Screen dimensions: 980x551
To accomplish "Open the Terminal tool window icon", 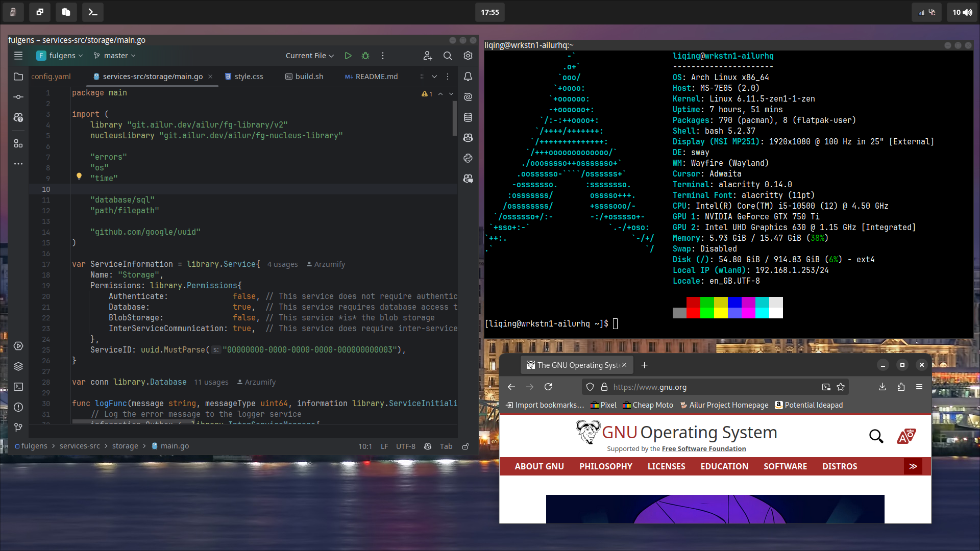I will [18, 387].
